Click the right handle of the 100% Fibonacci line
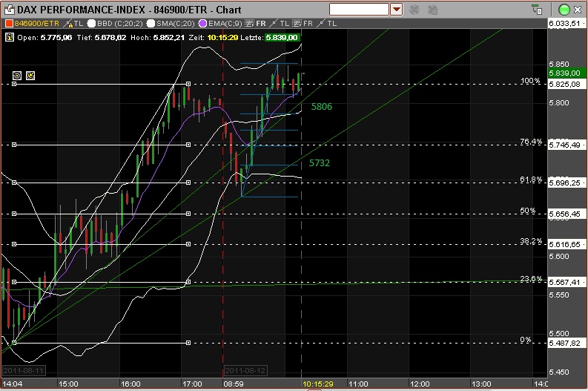588x391 pixels. click(188, 84)
